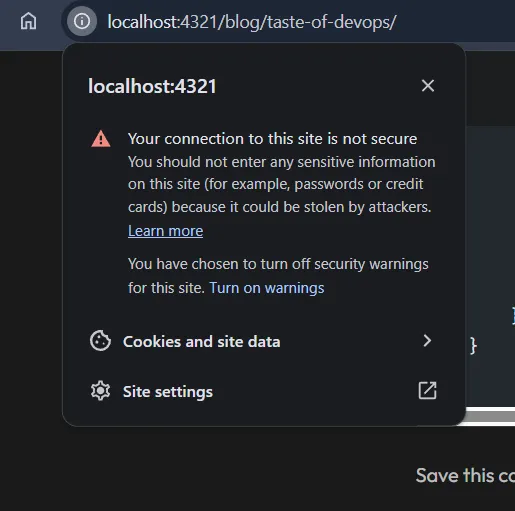Click the 'You have chosen to turn off security warnings' text
515x511 pixels.
click(x=278, y=264)
